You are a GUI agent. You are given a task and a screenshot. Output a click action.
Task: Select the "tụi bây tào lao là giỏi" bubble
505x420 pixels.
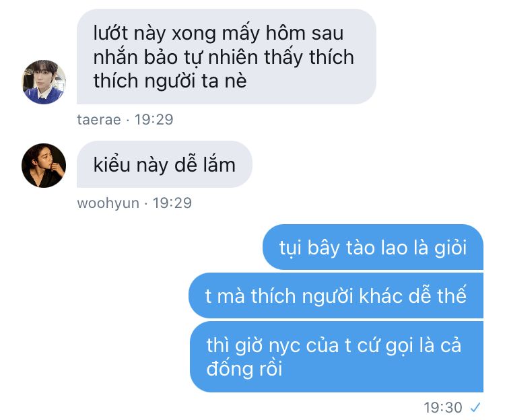[x=373, y=247]
